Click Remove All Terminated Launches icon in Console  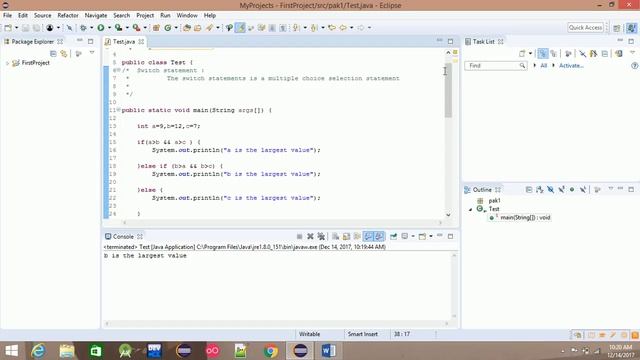tap(321, 236)
